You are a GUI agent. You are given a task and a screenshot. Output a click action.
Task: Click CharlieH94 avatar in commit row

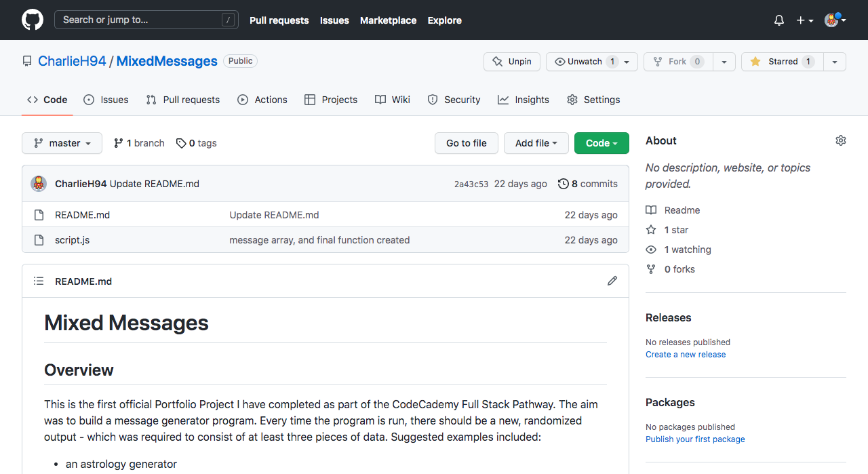click(39, 184)
